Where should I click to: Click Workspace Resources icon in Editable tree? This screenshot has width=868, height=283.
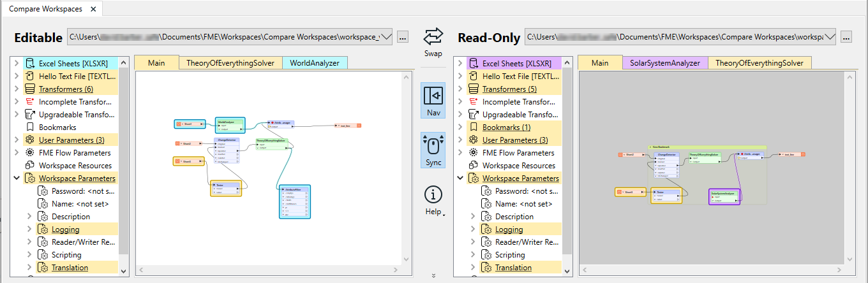[x=29, y=166]
